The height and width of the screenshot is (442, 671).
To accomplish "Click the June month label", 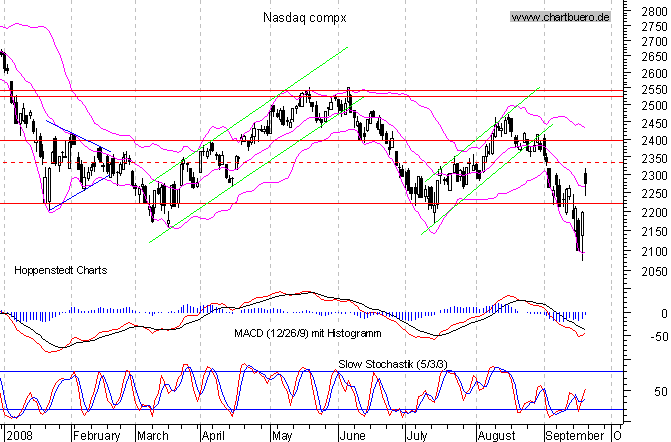I will tap(353, 436).
